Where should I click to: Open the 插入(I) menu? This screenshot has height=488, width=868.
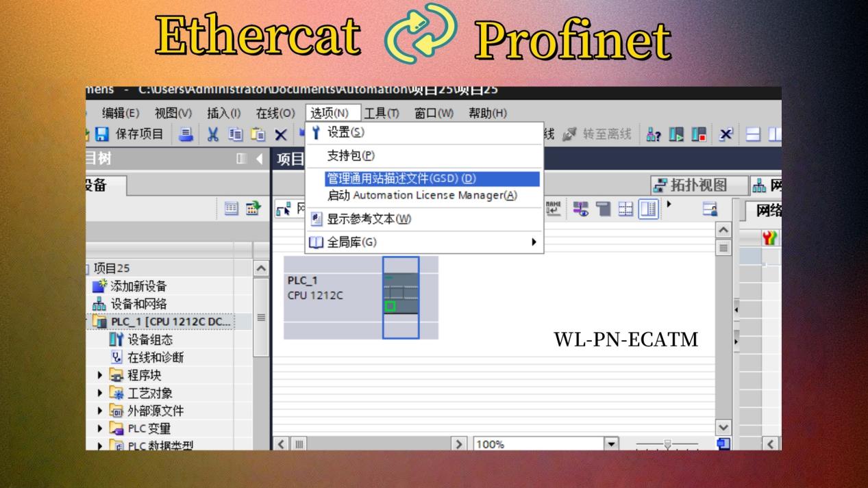coord(224,113)
